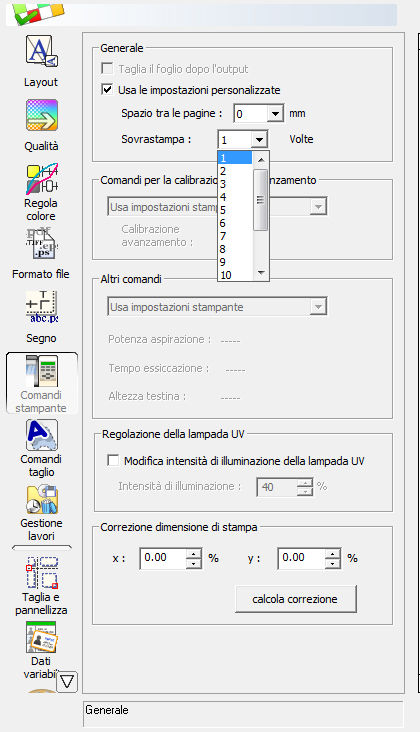This screenshot has width=420, height=732.
Task: Click the Sovrastampa list scrollbar down arrow
Action: pyautogui.click(x=261, y=273)
